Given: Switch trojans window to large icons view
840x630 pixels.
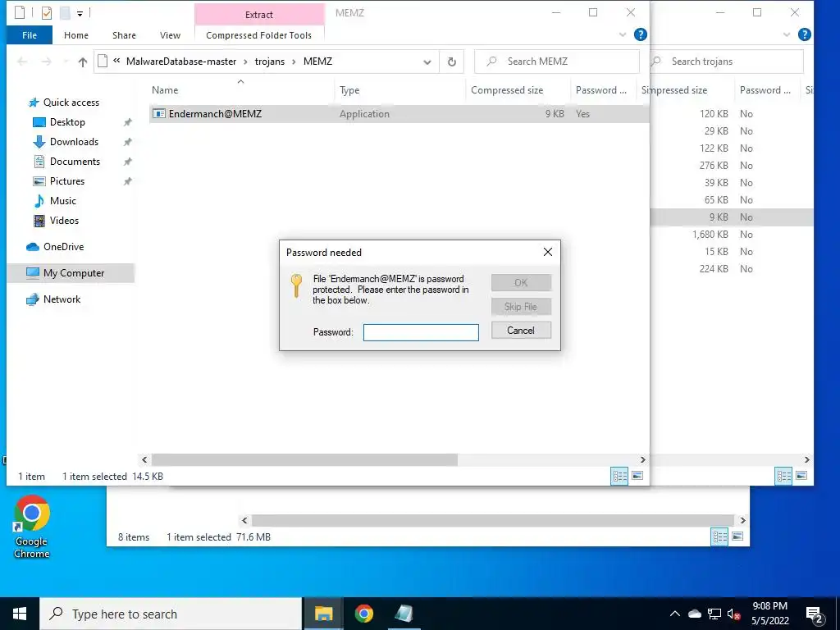Looking at the screenshot, I should click(801, 476).
